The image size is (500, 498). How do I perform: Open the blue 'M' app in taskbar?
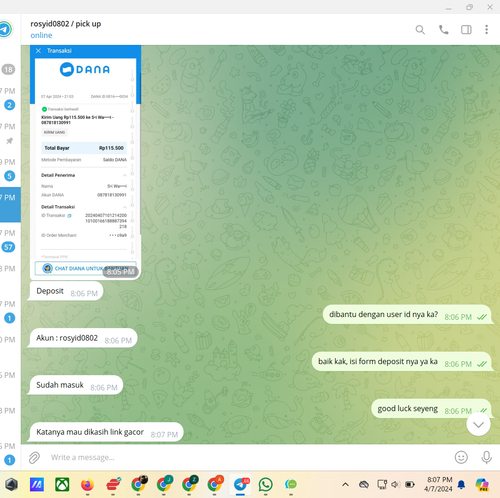[37, 484]
